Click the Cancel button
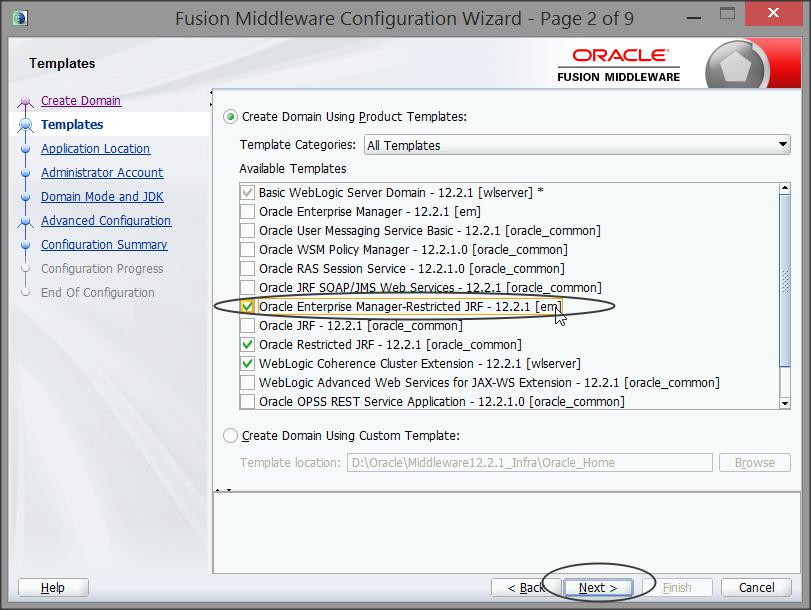The image size is (811, 610). click(x=756, y=588)
